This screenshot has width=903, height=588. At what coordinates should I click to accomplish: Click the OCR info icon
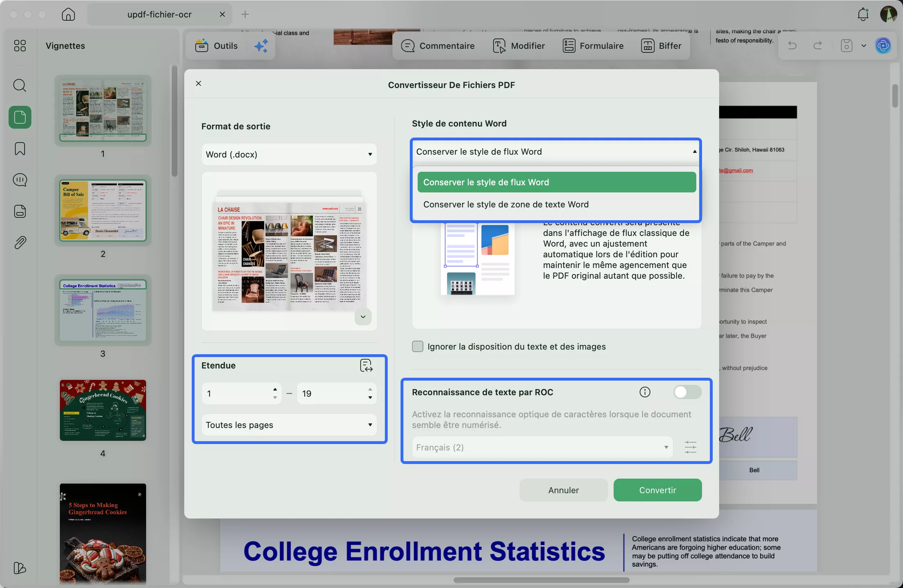[645, 392]
